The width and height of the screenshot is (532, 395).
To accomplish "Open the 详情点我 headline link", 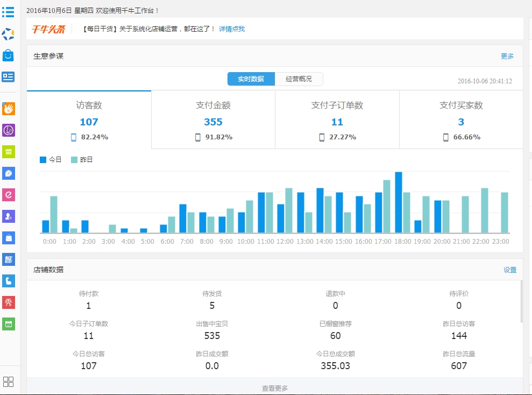I will point(232,29).
